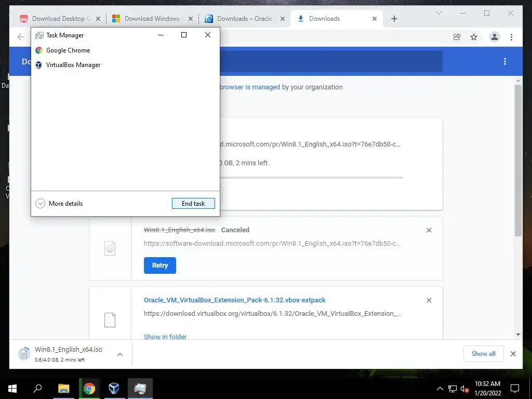Open File Explorer from the taskbar
The width and height of the screenshot is (532, 399).
[x=63, y=389]
